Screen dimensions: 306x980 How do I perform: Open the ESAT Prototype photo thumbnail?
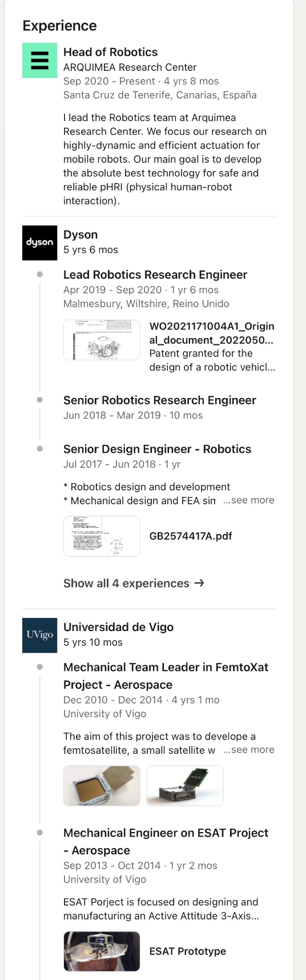(x=102, y=951)
